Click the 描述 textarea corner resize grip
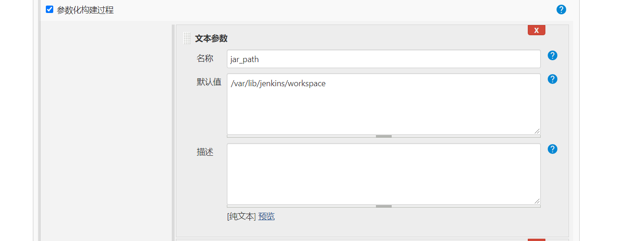Image resolution: width=644 pixels, height=241 pixels. coord(537,201)
